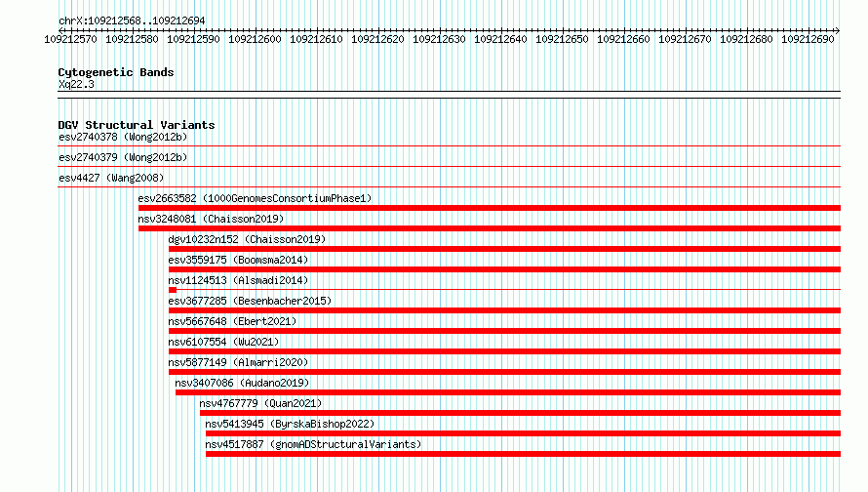868x492 pixels.
Task: Click ruler position 109212600
Action: 255,39
